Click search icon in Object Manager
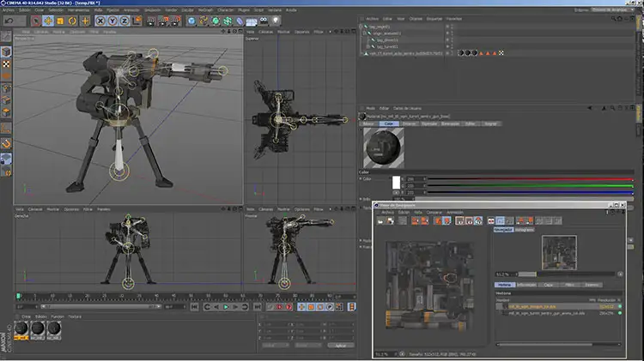This screenshot has height=361, width=644. (613, 19)
